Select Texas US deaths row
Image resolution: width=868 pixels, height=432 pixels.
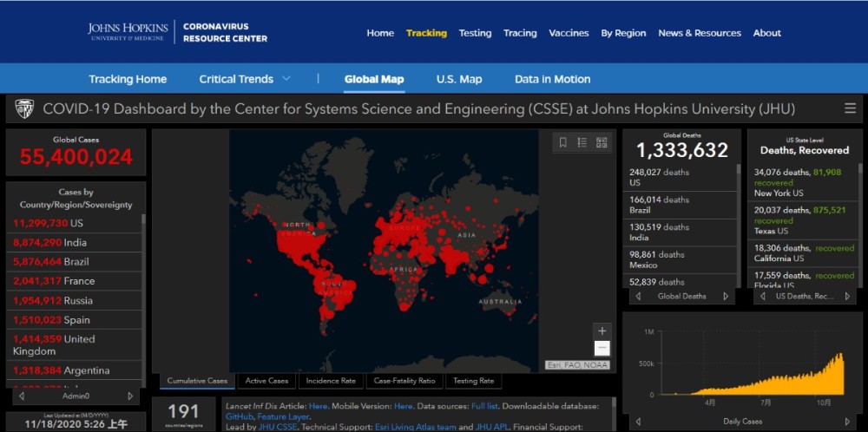pyautogui.click(x=805, y=220)
